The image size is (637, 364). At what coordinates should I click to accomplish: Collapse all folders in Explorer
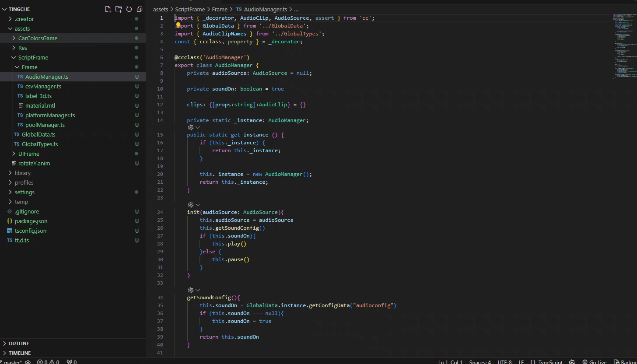click(x=140, y=9)
